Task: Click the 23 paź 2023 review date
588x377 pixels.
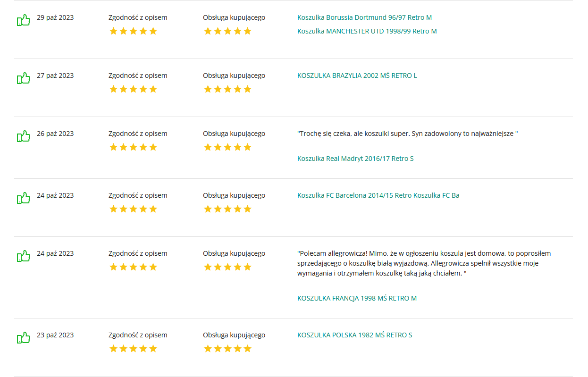Action: click(55, 335)
